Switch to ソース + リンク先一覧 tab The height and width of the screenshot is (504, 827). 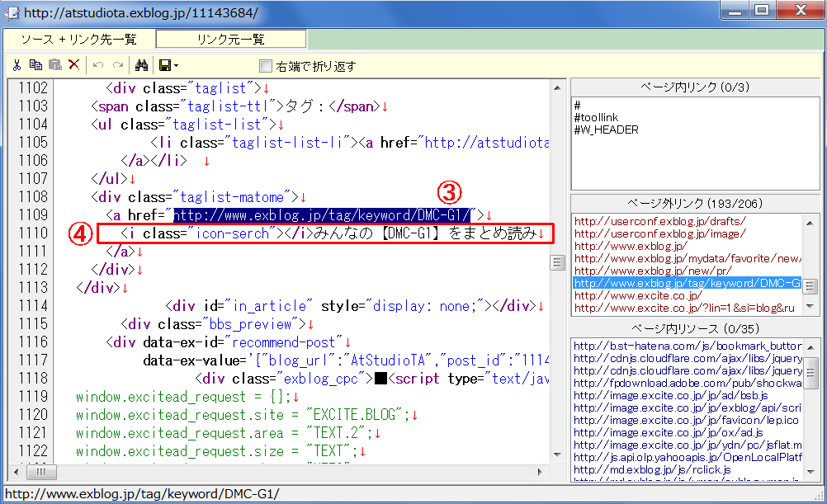click(x=79, y=40)
